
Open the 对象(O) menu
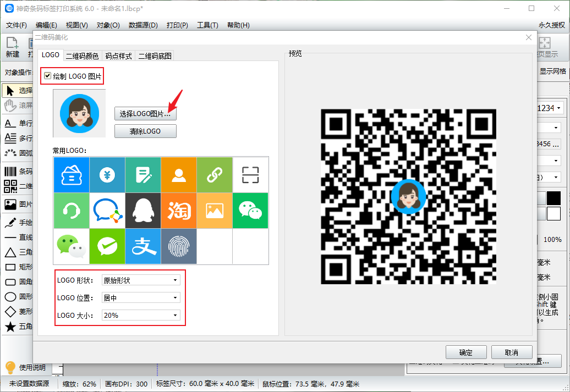(x=108, y=25)
